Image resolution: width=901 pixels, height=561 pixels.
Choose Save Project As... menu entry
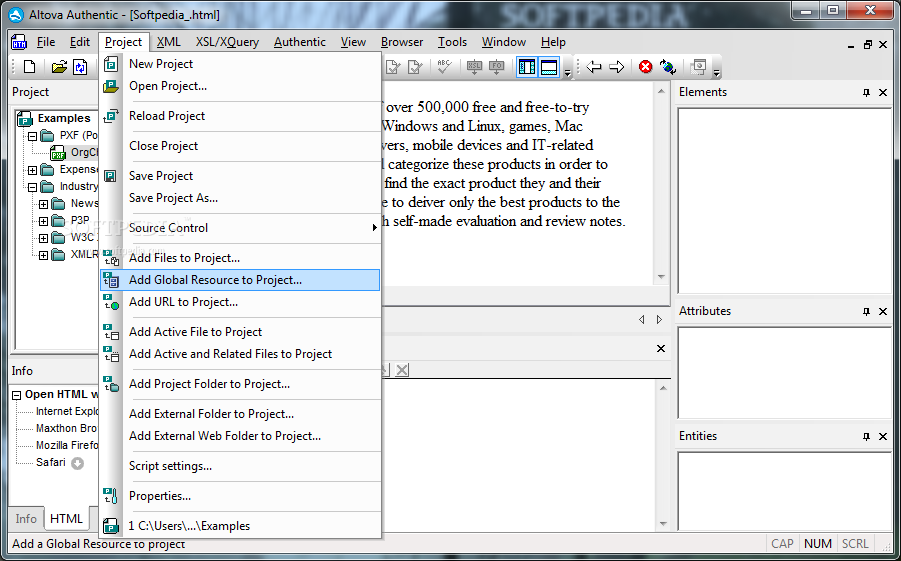click(x=240, y=198)
